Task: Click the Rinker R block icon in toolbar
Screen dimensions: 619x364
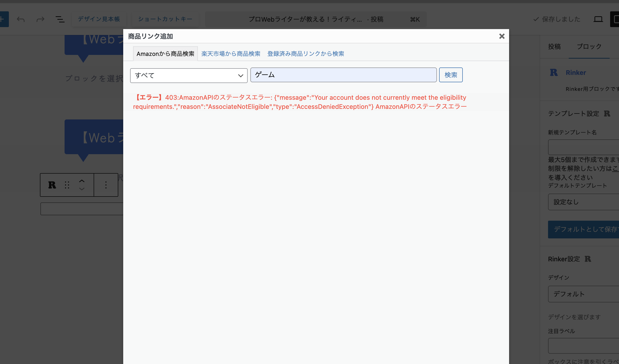Action: point(52,185)
